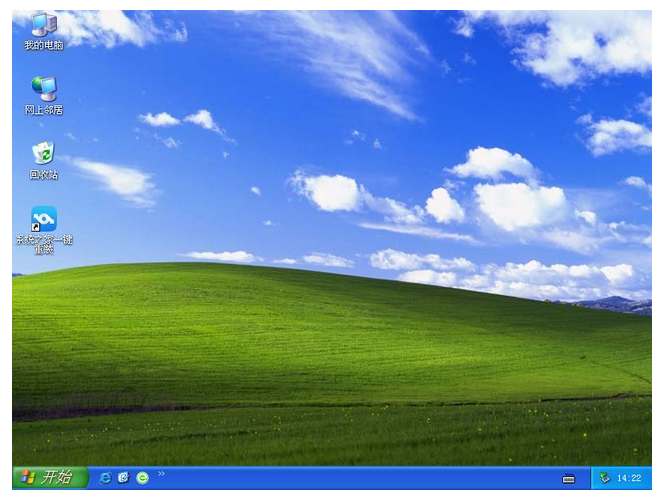Select the 系统之家一键重装 shortcut icon
The width and height of the screenshot is (661, 498).
44,230
